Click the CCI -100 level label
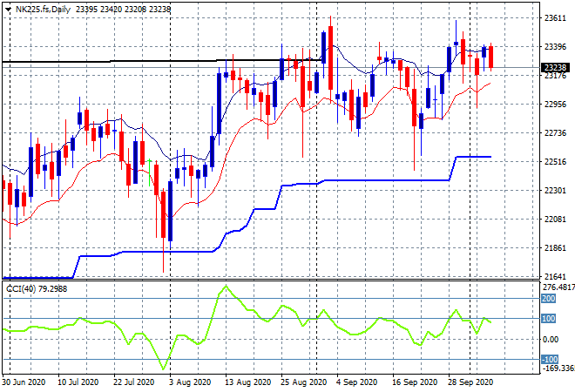Screen dimensions: 575x392 pos(550,360)
